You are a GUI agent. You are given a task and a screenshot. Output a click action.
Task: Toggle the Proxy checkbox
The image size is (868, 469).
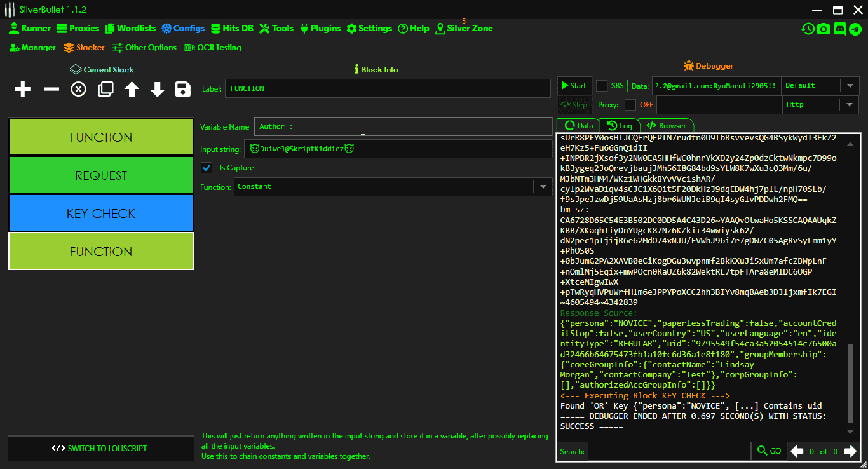click(630, 105)
